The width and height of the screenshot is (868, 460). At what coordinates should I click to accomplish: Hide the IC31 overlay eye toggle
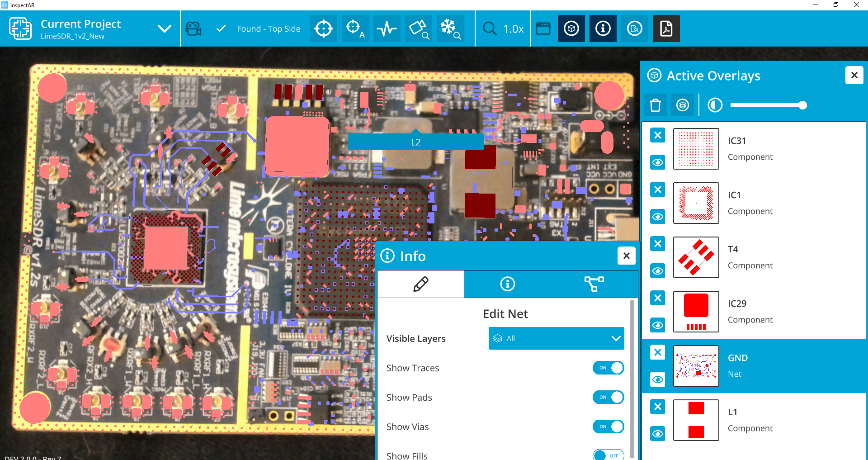(658, 162)
